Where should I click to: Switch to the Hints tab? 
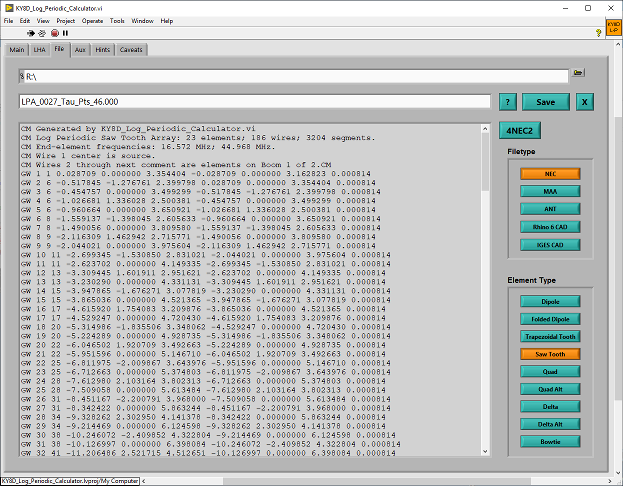point(103,50)
